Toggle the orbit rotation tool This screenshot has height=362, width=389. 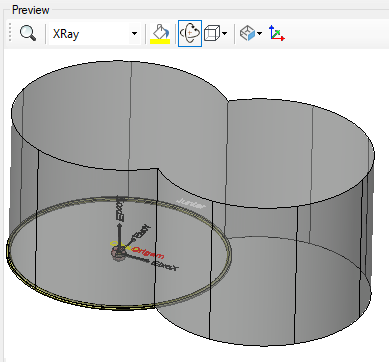[190, 33]
